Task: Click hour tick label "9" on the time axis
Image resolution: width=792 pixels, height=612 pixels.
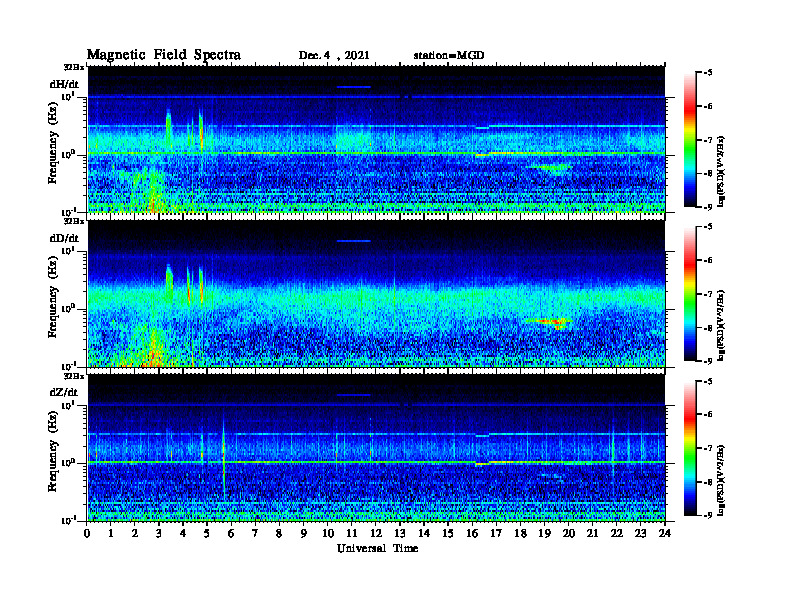Action: pos(304,534)
